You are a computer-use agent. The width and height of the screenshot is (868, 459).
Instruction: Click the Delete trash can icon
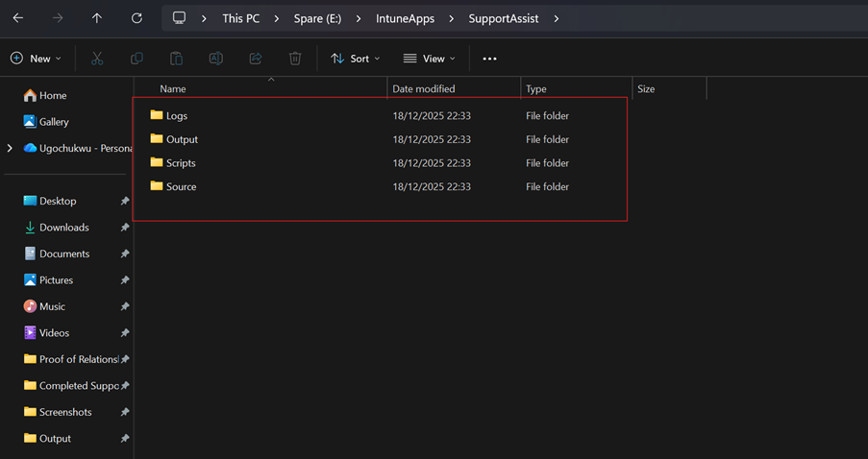tap(295, 58)
